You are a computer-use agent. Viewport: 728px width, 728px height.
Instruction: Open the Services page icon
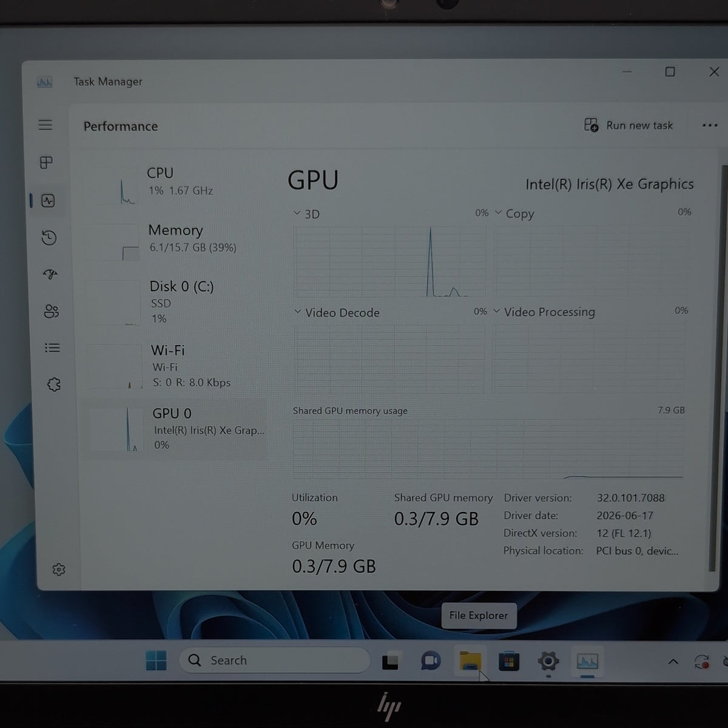54,384
